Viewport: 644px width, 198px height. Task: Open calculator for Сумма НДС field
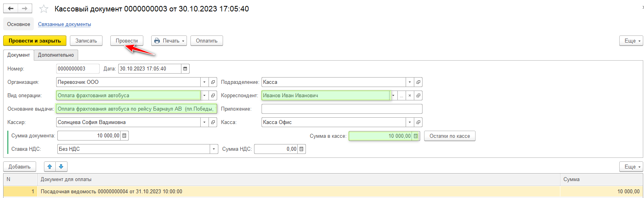[301, 149]
